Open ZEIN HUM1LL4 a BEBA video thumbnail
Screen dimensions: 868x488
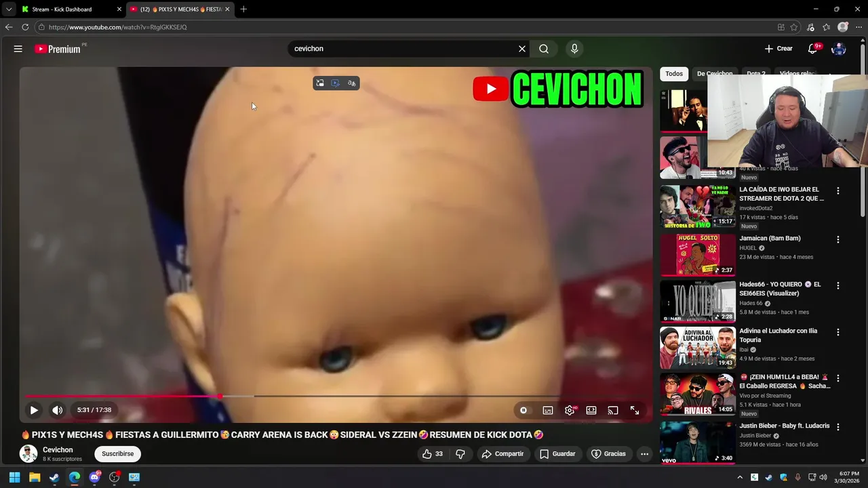point(698,394)
